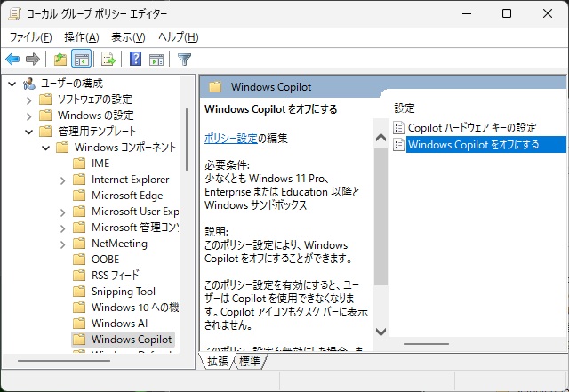
Task: Click the settings list horizontal scrollbar
Action: (426, 344)
